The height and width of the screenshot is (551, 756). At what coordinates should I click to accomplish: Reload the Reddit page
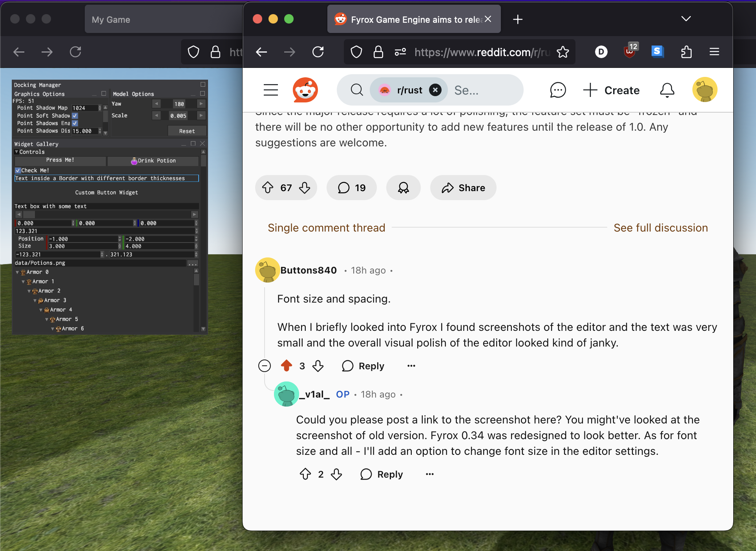point(318,52)
